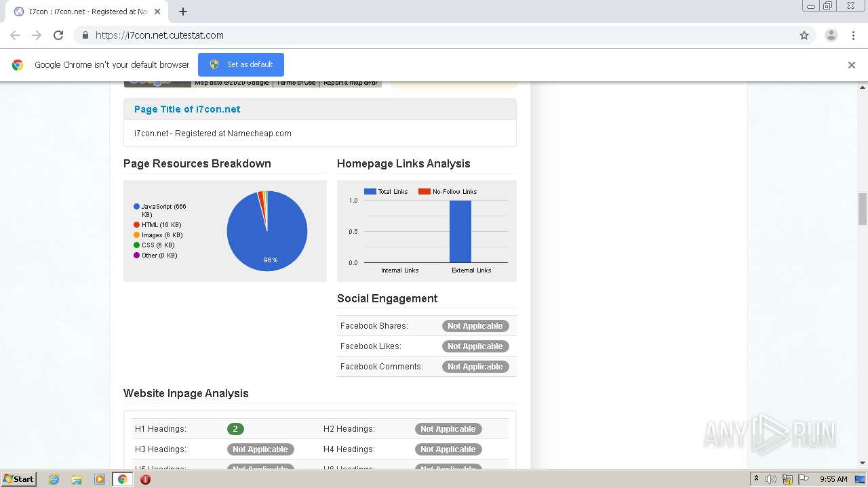Click the browser back arrow
Screen dimensions: 868x488
pyautogui.click(x=15, y=35)
